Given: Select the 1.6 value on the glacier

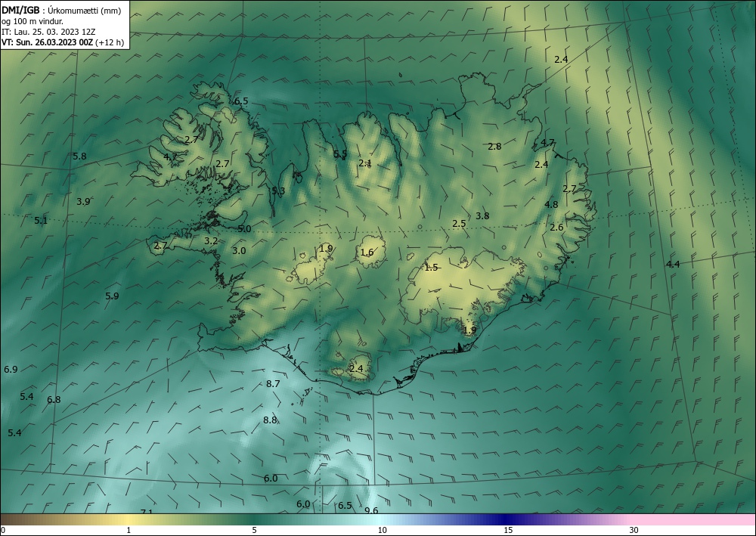Looking at the screenshot, I should (367, 252).
